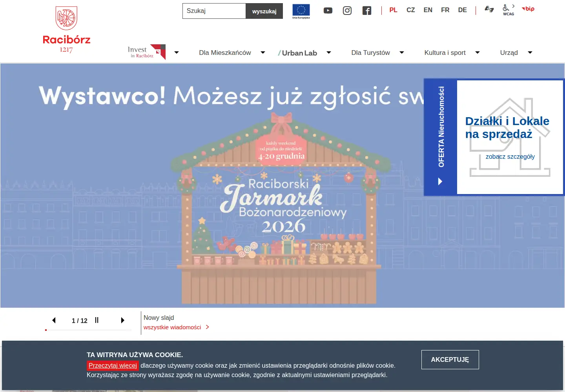
Task: Switch language to EN
Action: pos(428,10)
